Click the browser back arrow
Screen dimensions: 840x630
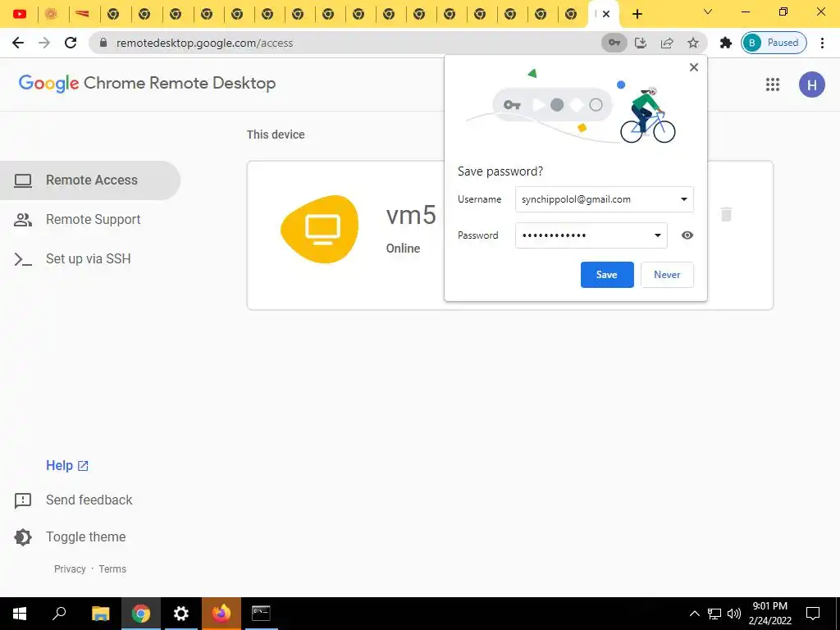pos(18,43)
